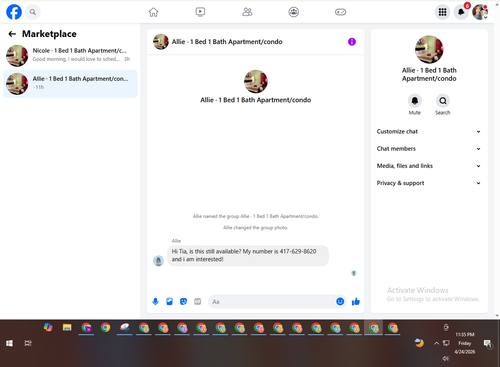Click the 'Hi Tia, is this still available' message
This screenshot has height=367, width=500.
tap(248, 255)
